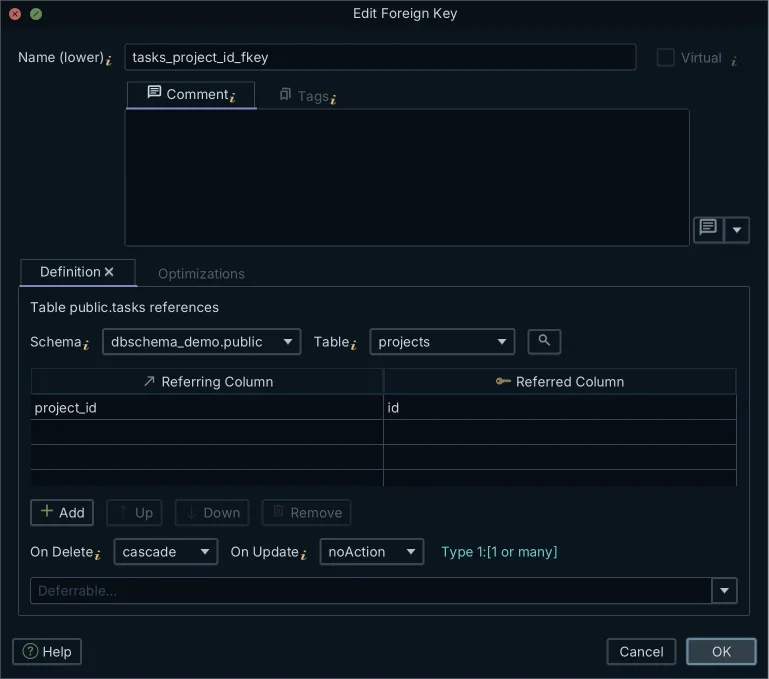Click the info icon next to Table label
The image size is (769, 679).
[353, 345]
